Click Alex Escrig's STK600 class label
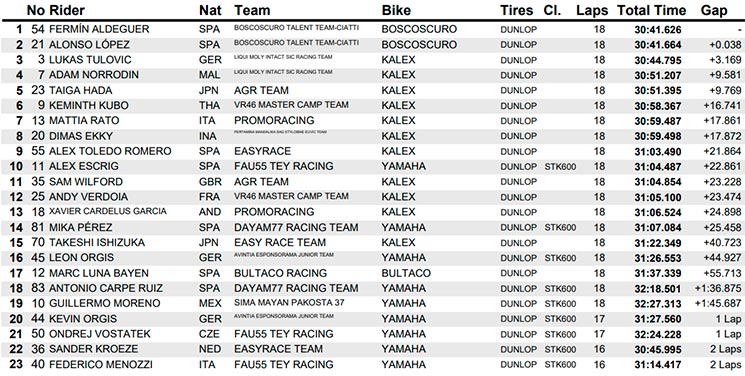 pyautogui.click(x=560, y=167)
